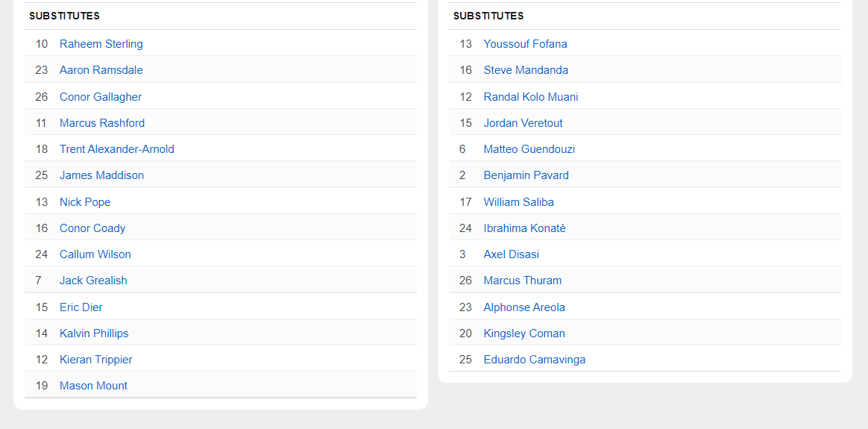Select Randal Kolo Muani
868x429 pixels.
pyautogui.click(x=530, y=97)
